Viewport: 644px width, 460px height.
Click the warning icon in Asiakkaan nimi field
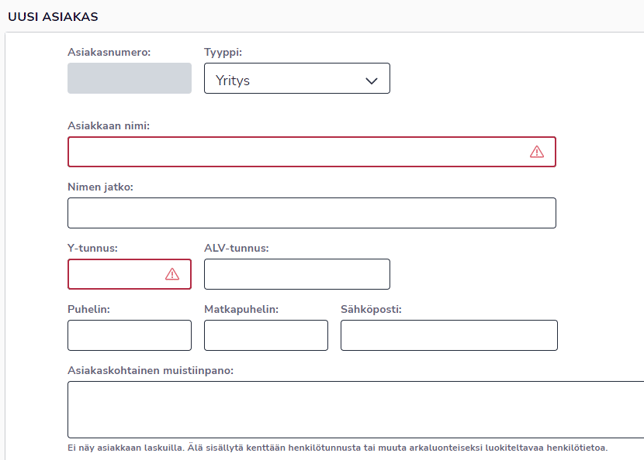[537, 152]
